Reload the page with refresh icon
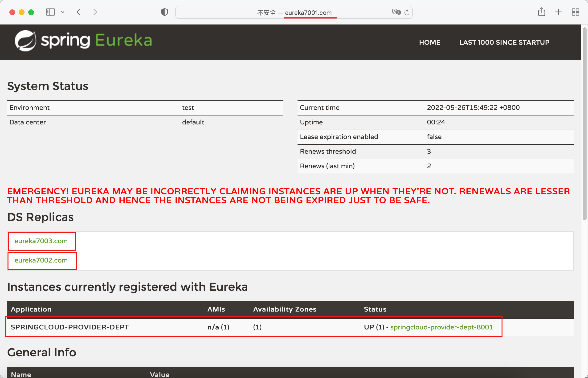 click(x=407, y=12)
